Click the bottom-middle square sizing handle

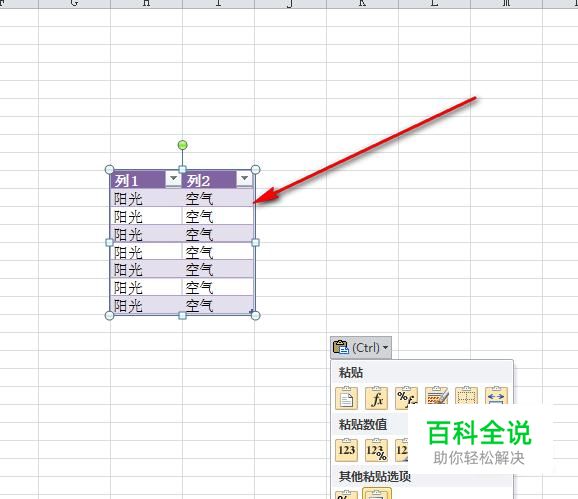point(182,315)
